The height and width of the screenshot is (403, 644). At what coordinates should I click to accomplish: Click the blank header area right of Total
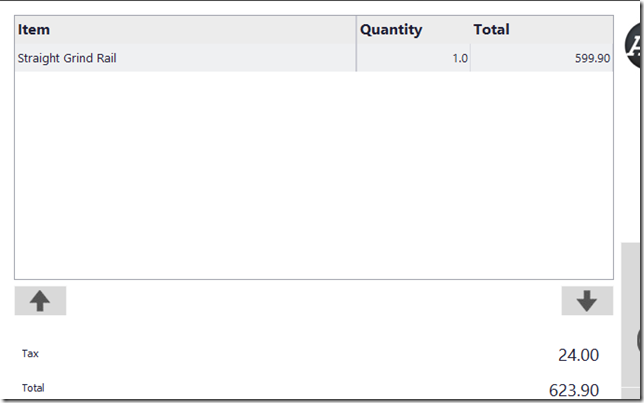coord(565,30)
